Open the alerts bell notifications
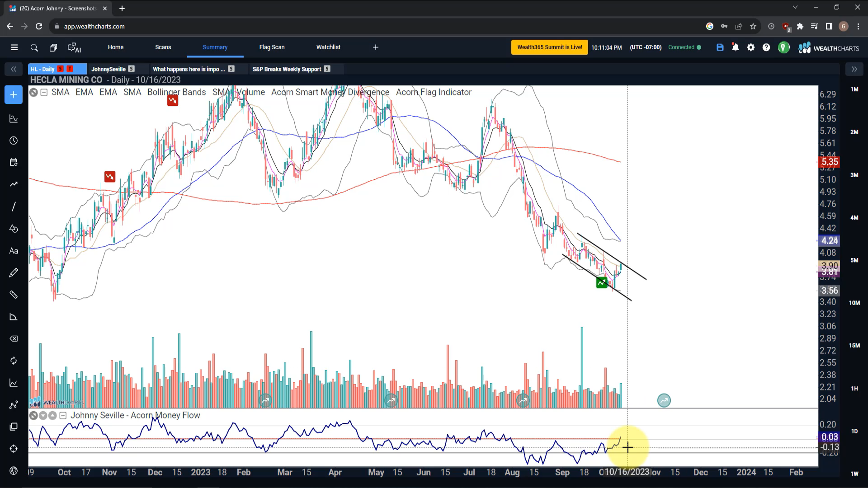Screen dimensions: 868x488 coord(736,47)
